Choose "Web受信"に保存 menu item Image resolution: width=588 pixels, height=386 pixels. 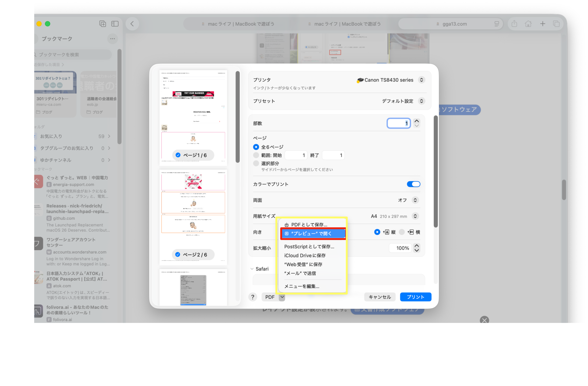click(312, 264)
